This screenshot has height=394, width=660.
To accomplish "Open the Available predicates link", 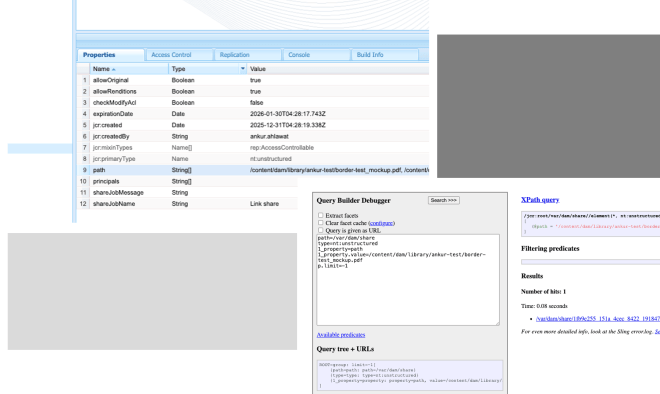I will point(341,335).
